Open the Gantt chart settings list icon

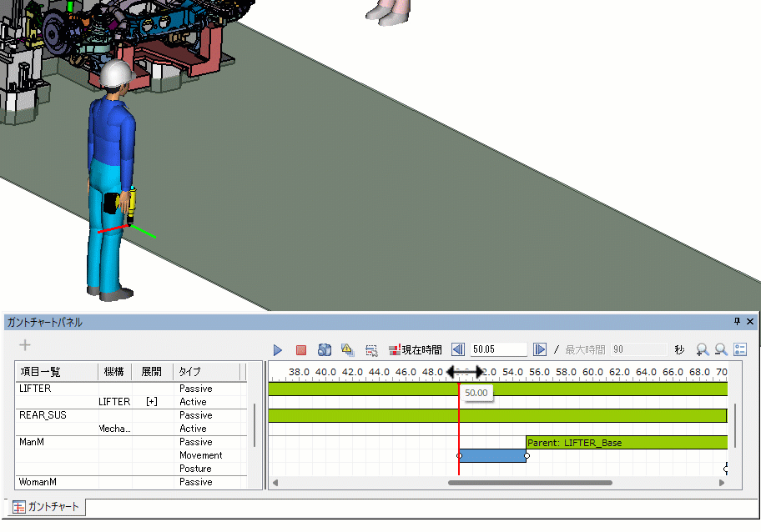tap(740, 350)
